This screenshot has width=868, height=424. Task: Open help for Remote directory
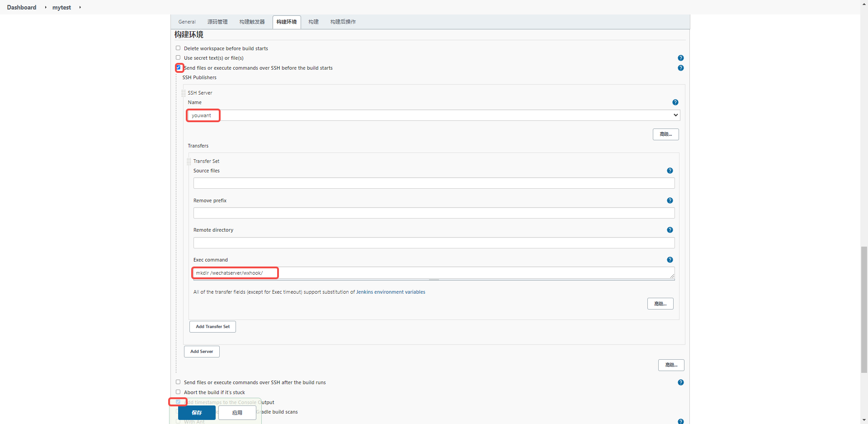coord(670,230)
